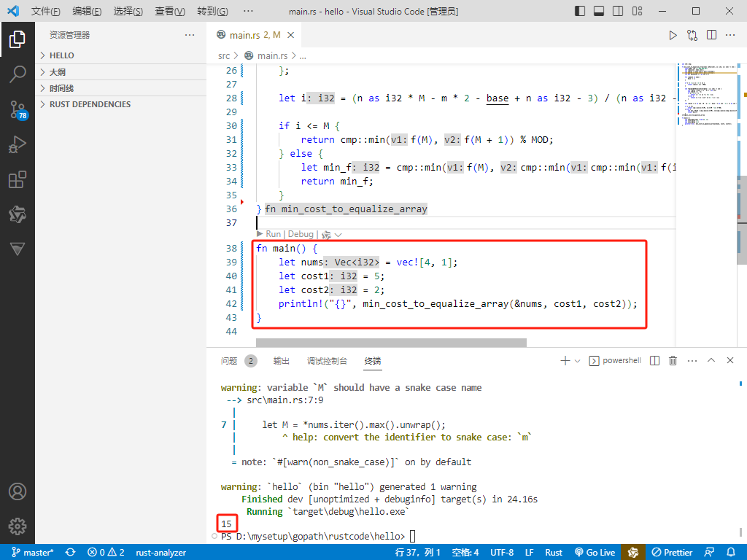Click the Run play icon in editor toolbar
This screenshot has height=560, width=747.
[x=673, y=35]
